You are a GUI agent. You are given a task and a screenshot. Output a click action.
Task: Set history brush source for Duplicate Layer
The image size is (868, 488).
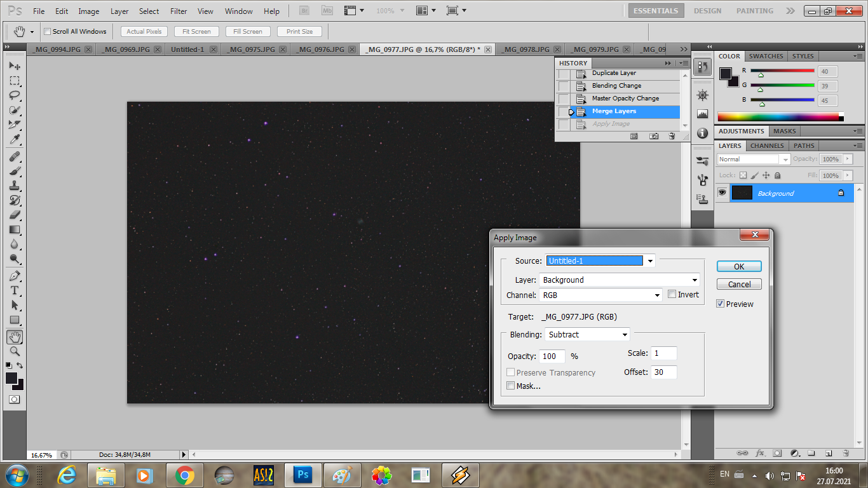(x=564, y=74)
